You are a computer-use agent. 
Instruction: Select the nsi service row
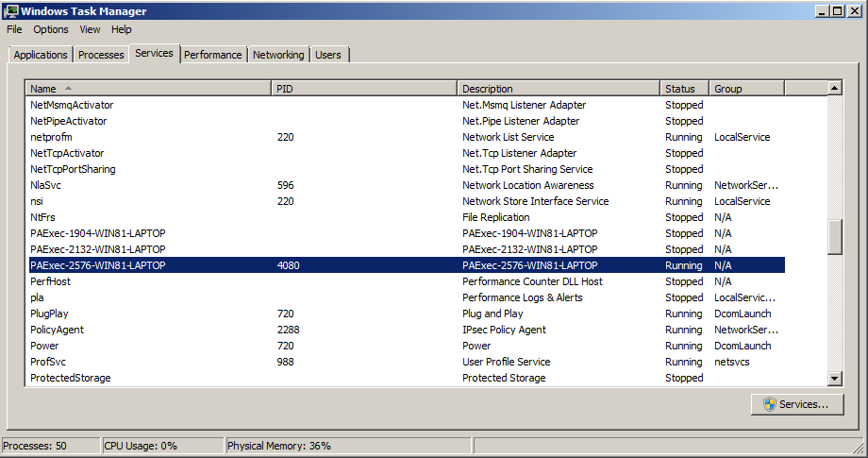pyautogui.click(x=407, y=201)
